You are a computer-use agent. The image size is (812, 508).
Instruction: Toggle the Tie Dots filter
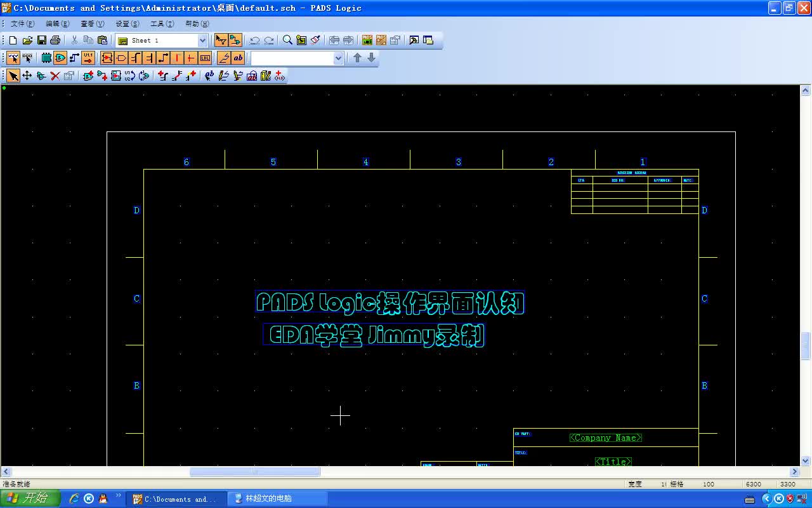click(191, 58)
